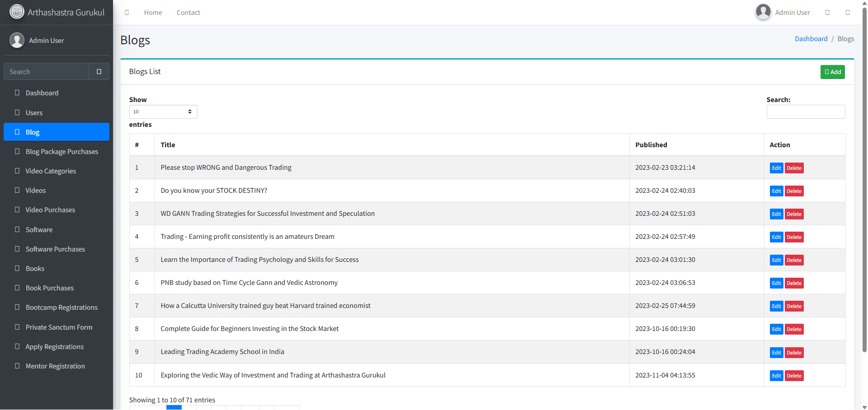Click the 'Blogs List' card heading

(145, 71)
